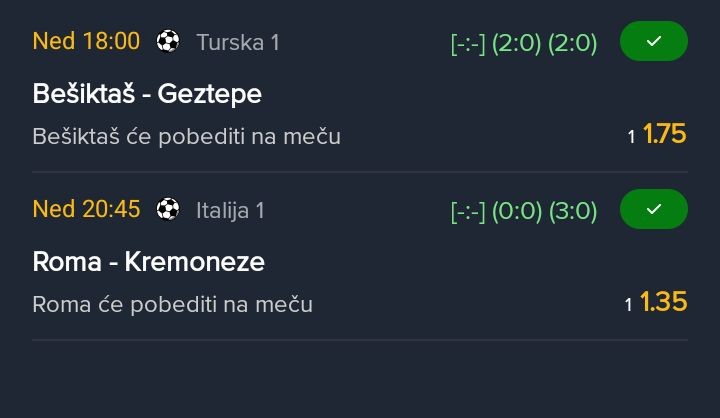Image resolution: width=720 pixels, height=418 pixels.
Task: Tap the green checkmark for Roma - Kremoneze
Action: tap(654, 209)
